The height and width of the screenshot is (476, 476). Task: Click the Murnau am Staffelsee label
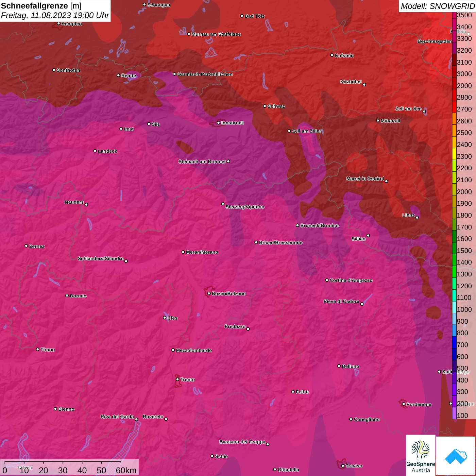(216, 34)
